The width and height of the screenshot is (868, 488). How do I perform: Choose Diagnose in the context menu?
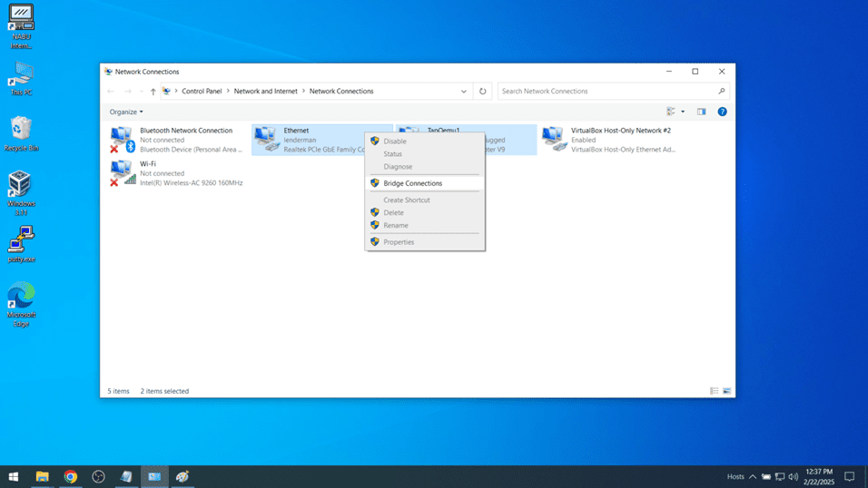pos(425,167)
